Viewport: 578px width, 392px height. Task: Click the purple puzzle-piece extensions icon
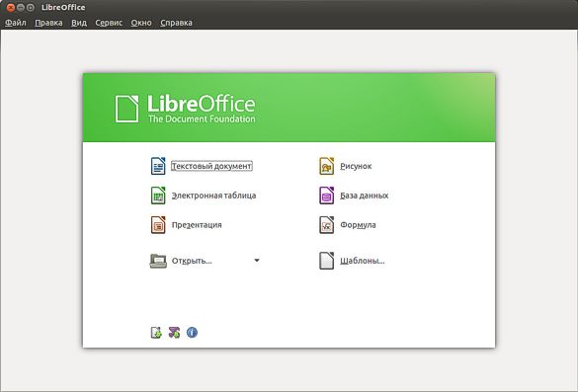click(174, 333)
